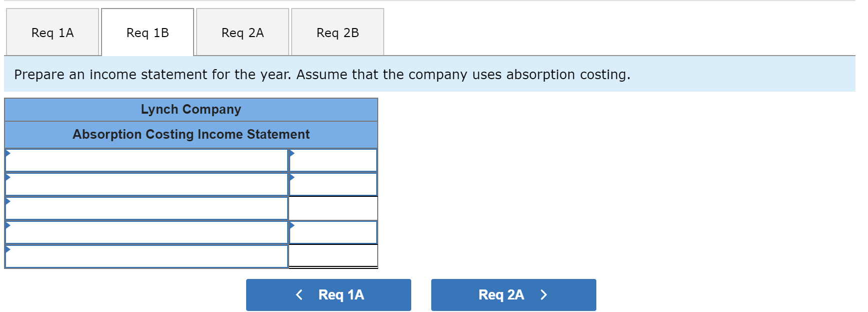The height and width of the screenshot is (312, 868).
Task: Switch to the Req 1A tab
Action: point(52,32)
